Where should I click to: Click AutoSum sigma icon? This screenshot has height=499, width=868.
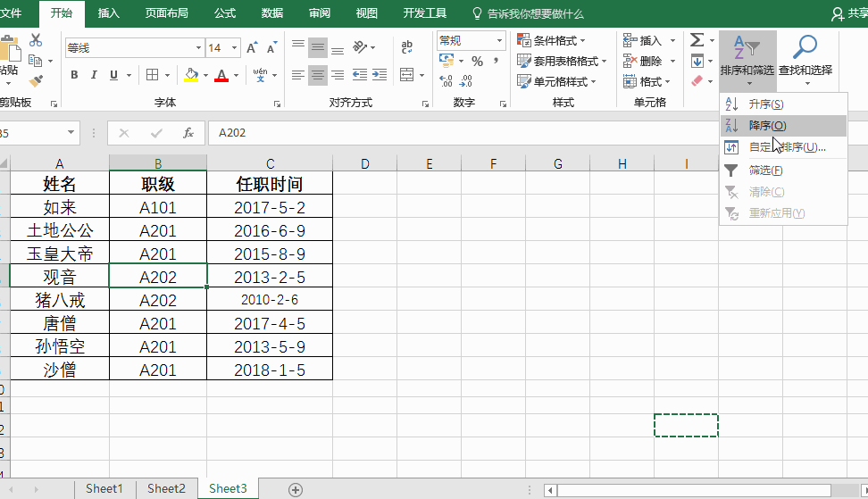click(x=697, y=40)
